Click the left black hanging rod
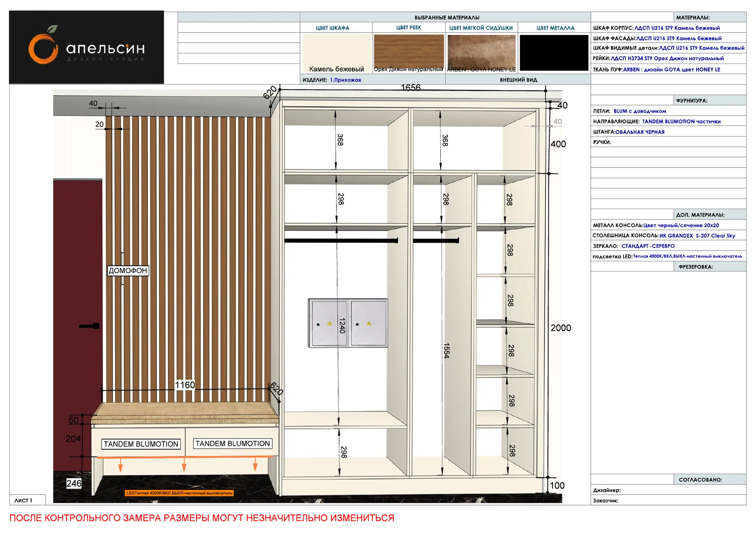The height and width of the screenshot is (535, 756). pyautogui.click(x=341, y=240)
